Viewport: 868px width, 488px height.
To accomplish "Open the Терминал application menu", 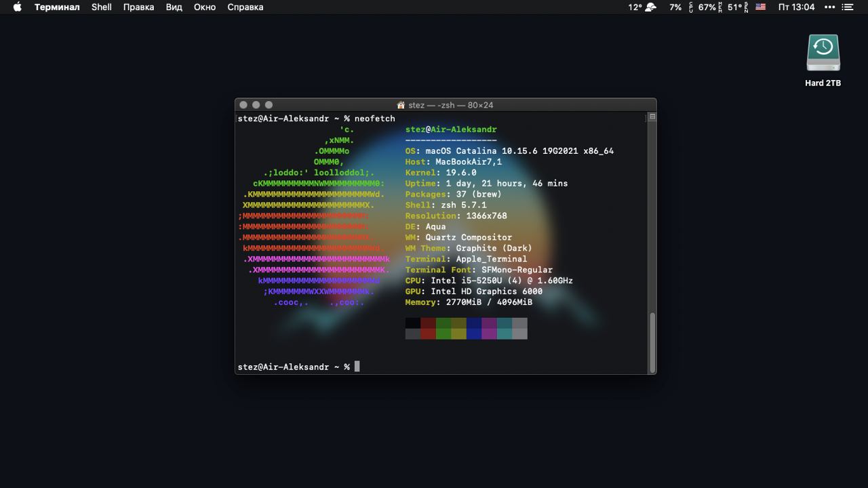I will point(57,7).
